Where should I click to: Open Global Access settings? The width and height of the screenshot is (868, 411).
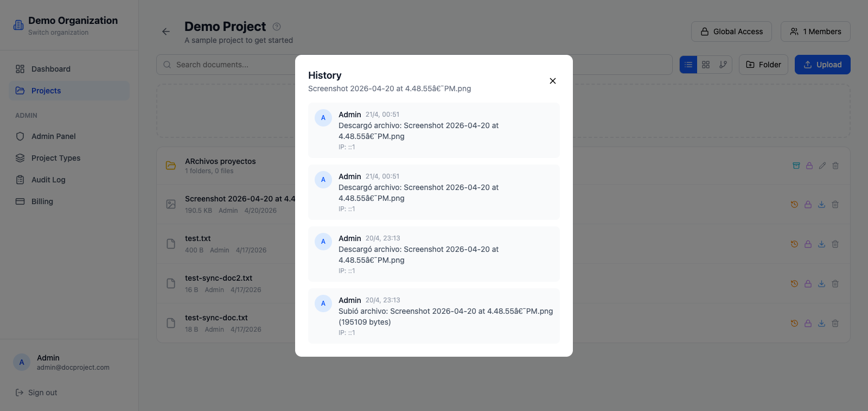(732, 31)
